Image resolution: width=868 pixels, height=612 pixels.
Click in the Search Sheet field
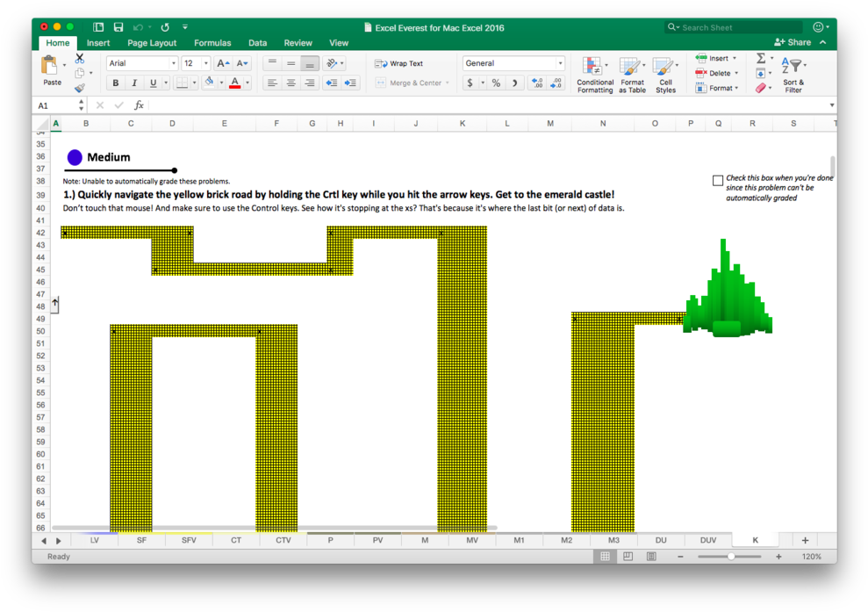739,27
